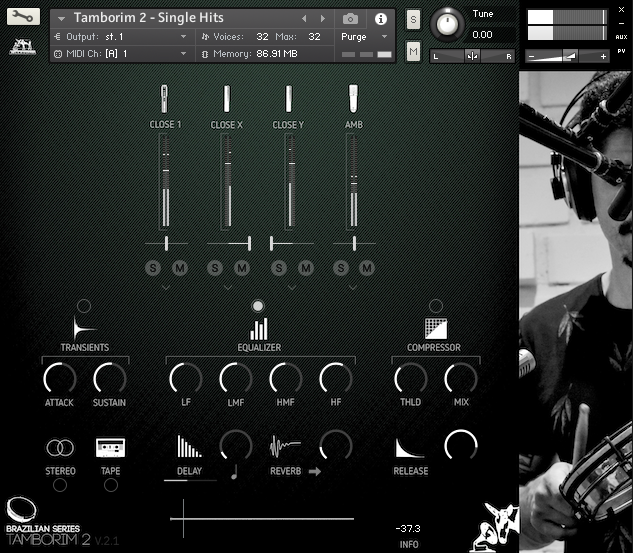Click the Transients waveform icon
The image size is (633, 553).
coord(84,328)
